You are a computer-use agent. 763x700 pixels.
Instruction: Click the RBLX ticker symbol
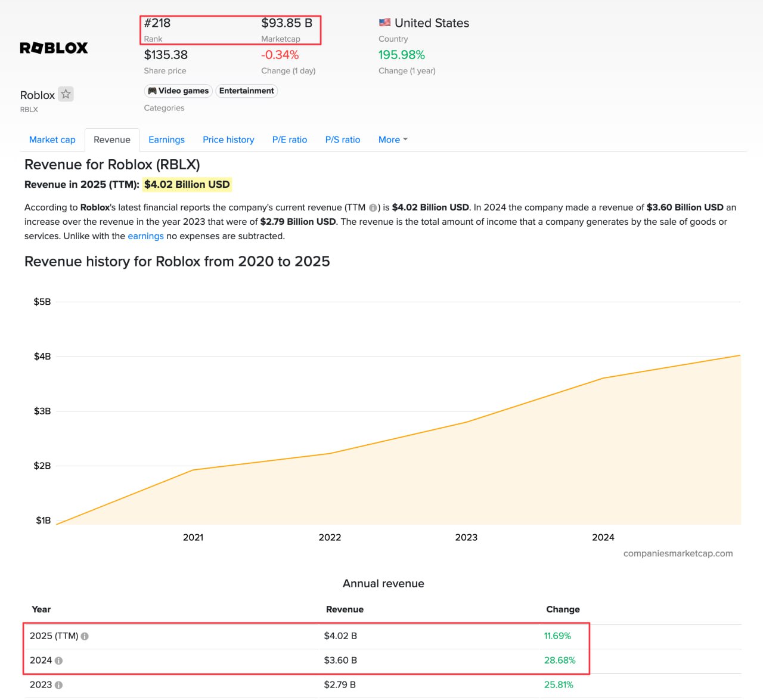point(29,110)
